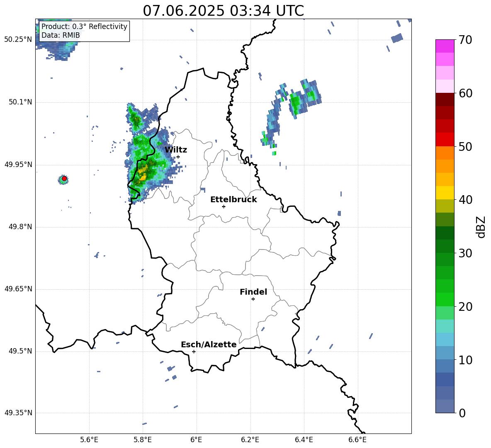The width and height of the screenshot is (491, 448).
Task: Click the 6°E longitude label
Action: pos(196,440)
